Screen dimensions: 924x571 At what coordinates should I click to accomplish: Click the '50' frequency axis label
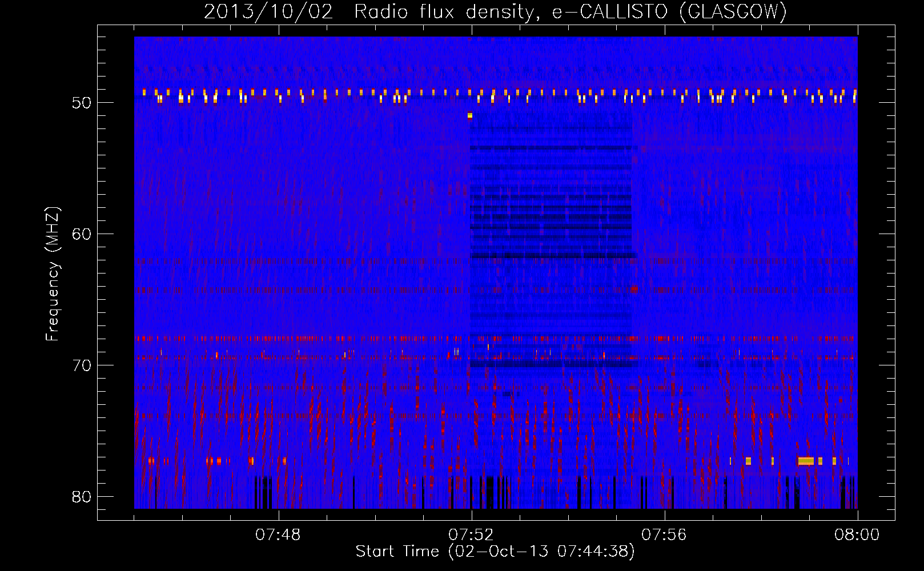click(82, 103)
